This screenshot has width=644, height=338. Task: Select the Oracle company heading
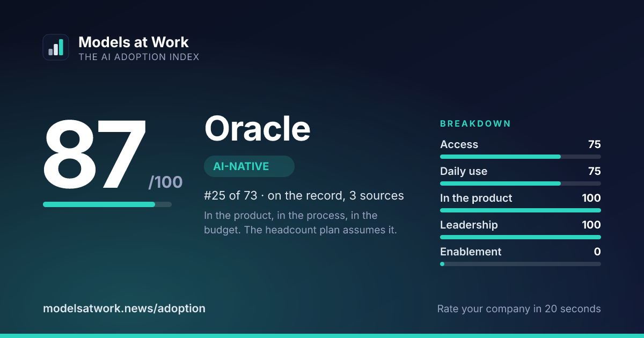tap(258, 129)
